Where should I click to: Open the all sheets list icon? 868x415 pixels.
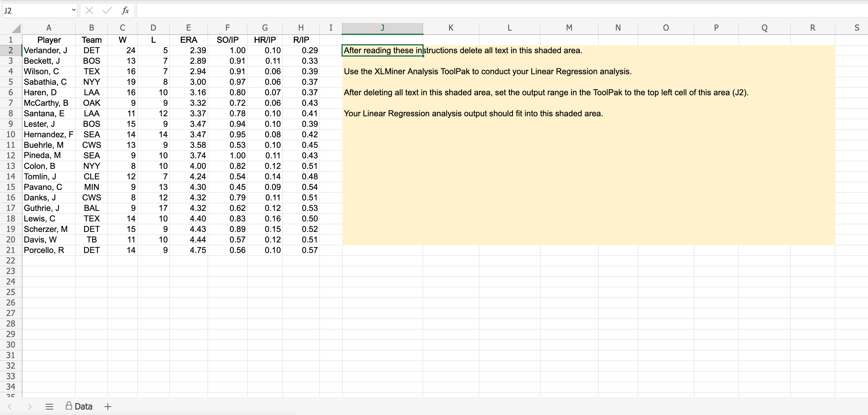click(49, 407)
